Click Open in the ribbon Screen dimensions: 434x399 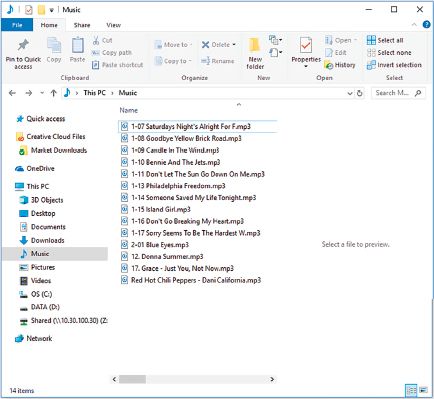click(341, 40)
